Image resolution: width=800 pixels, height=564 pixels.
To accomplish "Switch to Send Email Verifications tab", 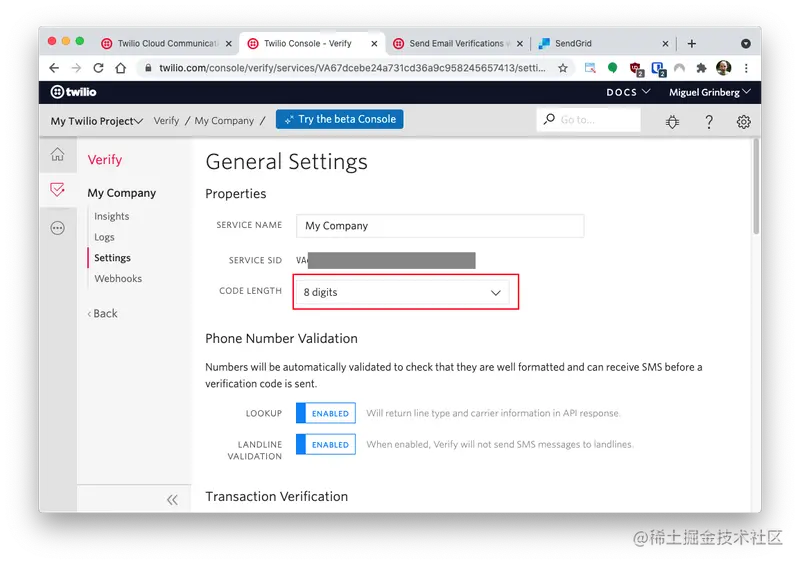I will click(x=458, y=43).
